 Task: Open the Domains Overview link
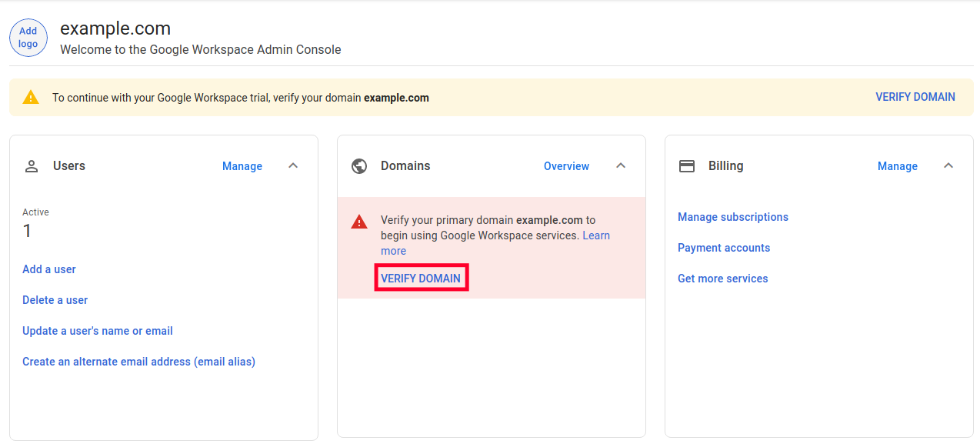coord(566,166)
